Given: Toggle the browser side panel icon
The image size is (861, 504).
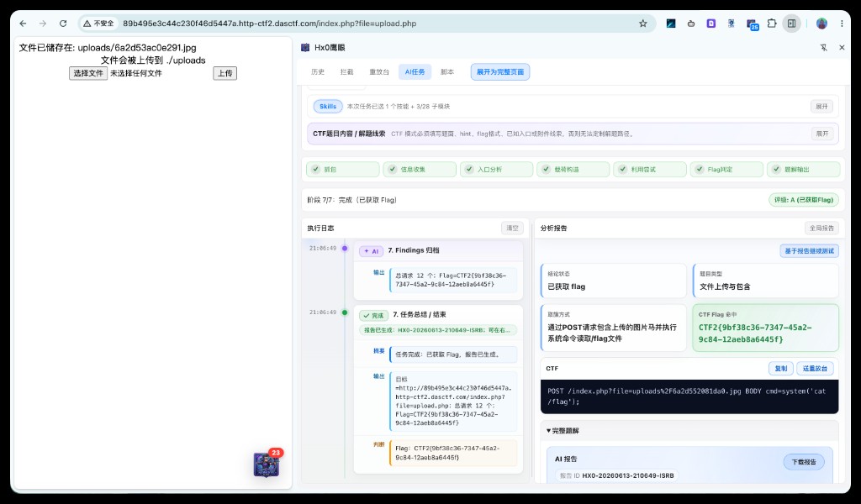Looking at the screenshot, I should click(x=792, y=24).
